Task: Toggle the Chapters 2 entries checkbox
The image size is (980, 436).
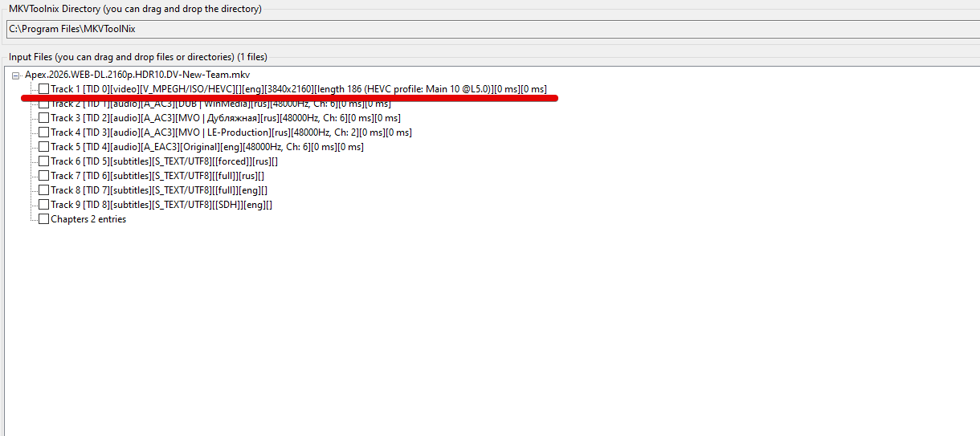Action: (43, 219)
